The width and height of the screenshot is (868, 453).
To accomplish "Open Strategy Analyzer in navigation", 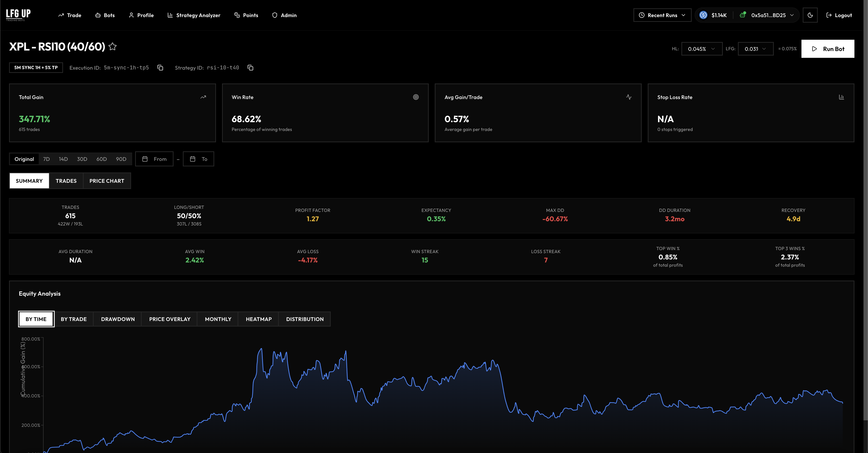I will (194, 15).
